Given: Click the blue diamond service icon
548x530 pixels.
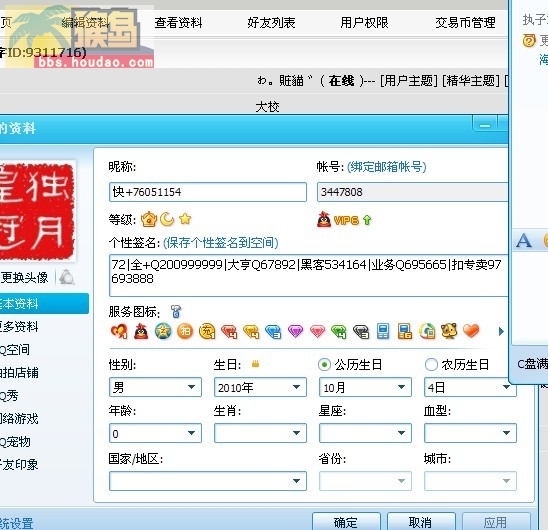Looking at the screenshot, I should [x=273, y=331].
